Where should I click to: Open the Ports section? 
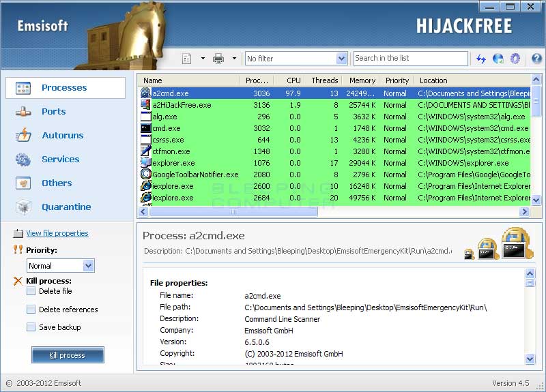(54, 112)
